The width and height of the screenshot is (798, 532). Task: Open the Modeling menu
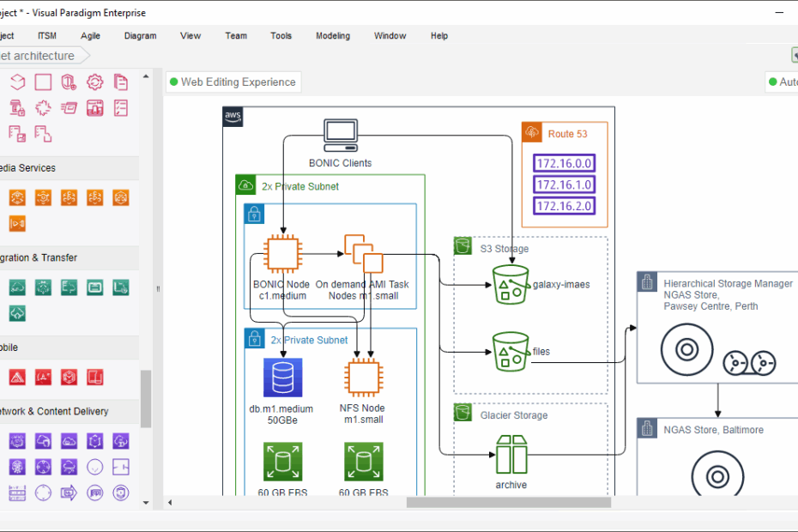click(333, 35)
